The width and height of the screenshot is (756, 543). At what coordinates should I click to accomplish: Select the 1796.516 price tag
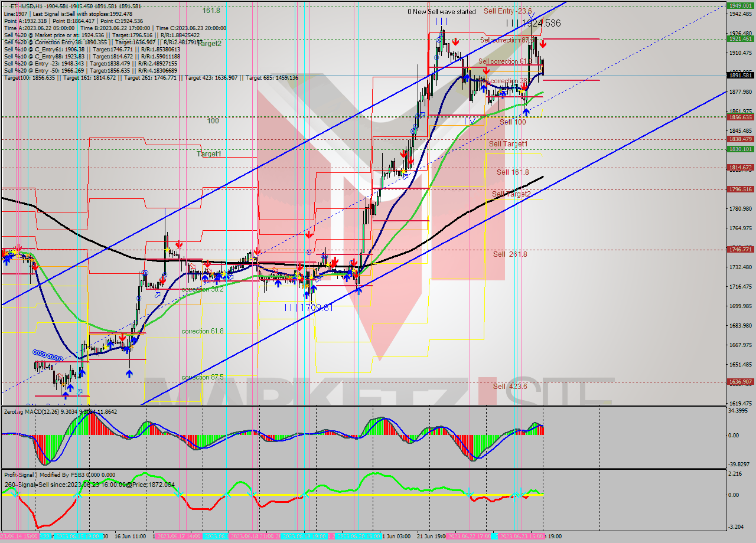[741, 189]
